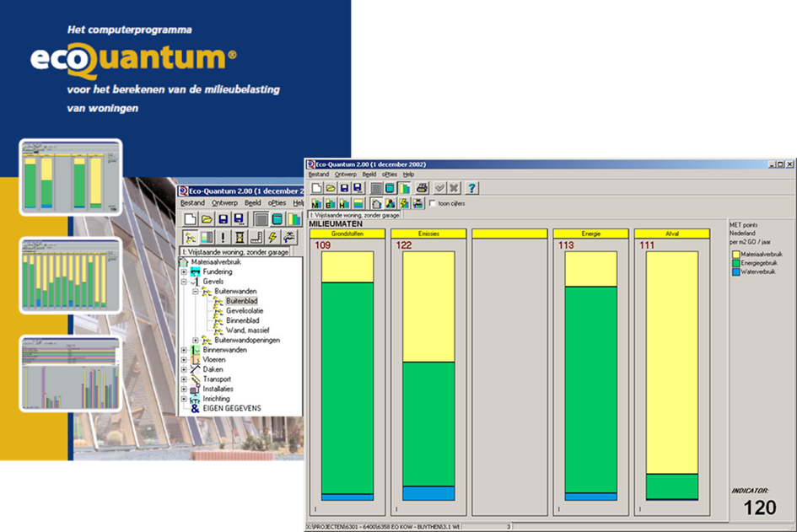Select the M bar chart icon
Image resolution: width=797 pixels, height=532 pixels.
316,204
